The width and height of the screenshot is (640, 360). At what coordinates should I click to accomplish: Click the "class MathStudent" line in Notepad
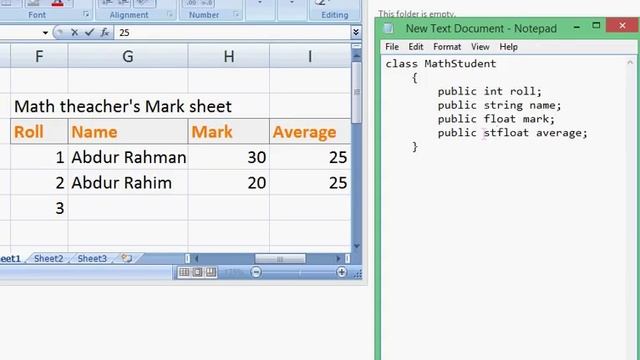(441, 64)
